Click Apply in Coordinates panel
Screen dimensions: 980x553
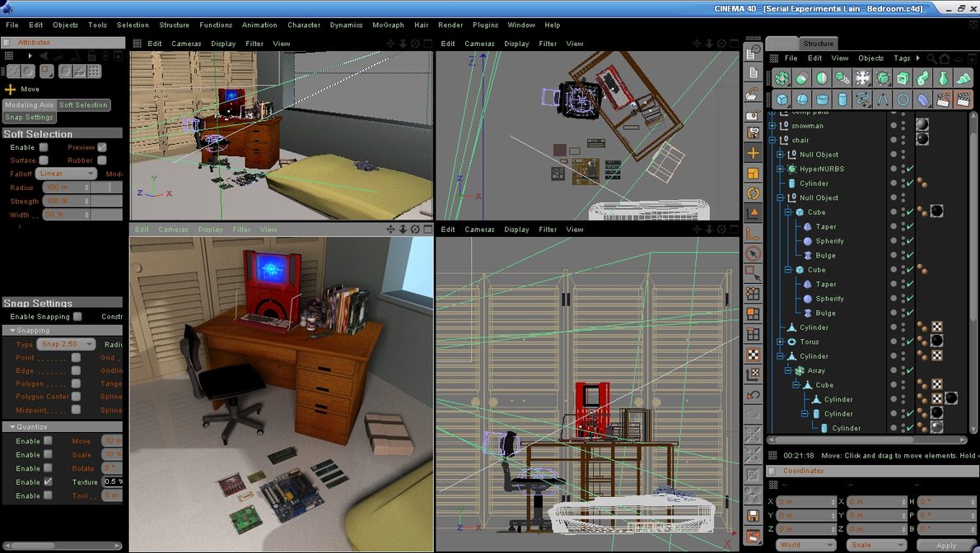[945, 546]
